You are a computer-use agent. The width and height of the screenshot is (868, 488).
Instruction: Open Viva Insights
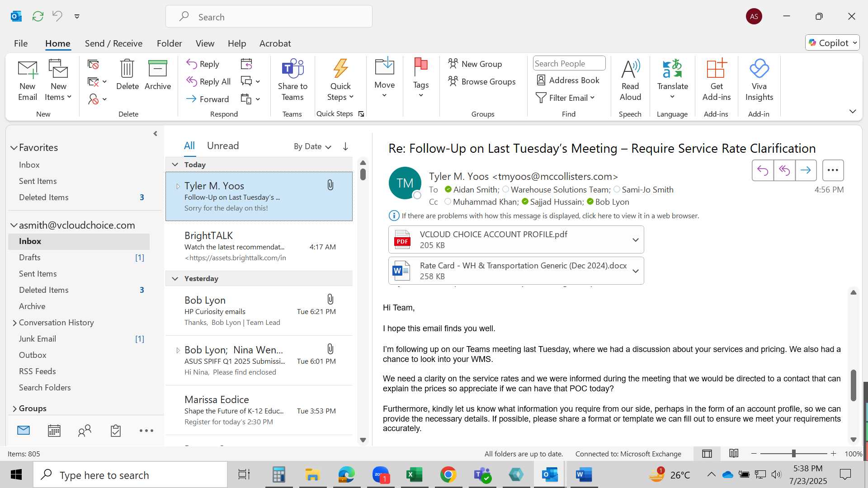coord(759,80)
